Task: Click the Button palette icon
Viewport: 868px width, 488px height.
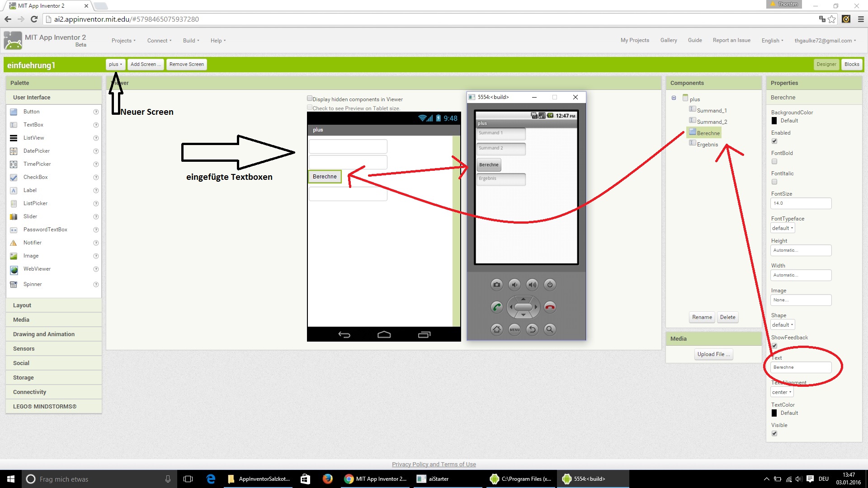Action: tap(14, 112)
